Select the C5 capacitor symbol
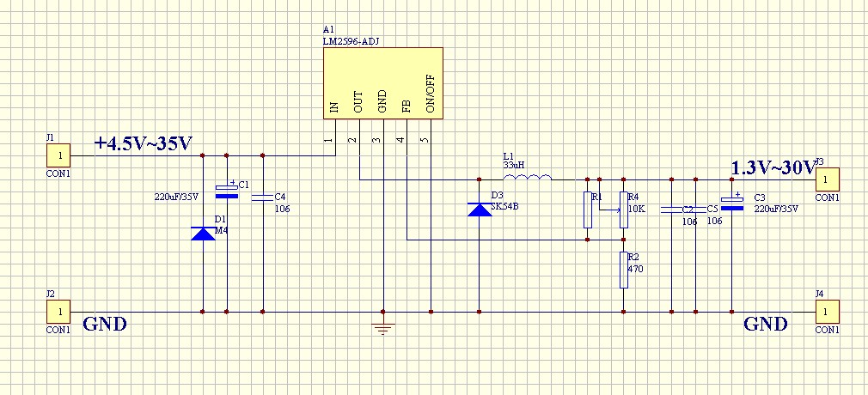 pos(695,210)
